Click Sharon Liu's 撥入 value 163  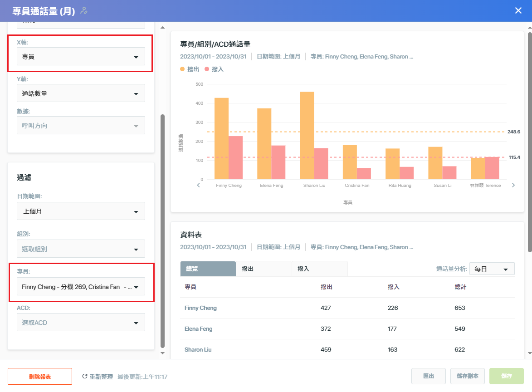393,349
